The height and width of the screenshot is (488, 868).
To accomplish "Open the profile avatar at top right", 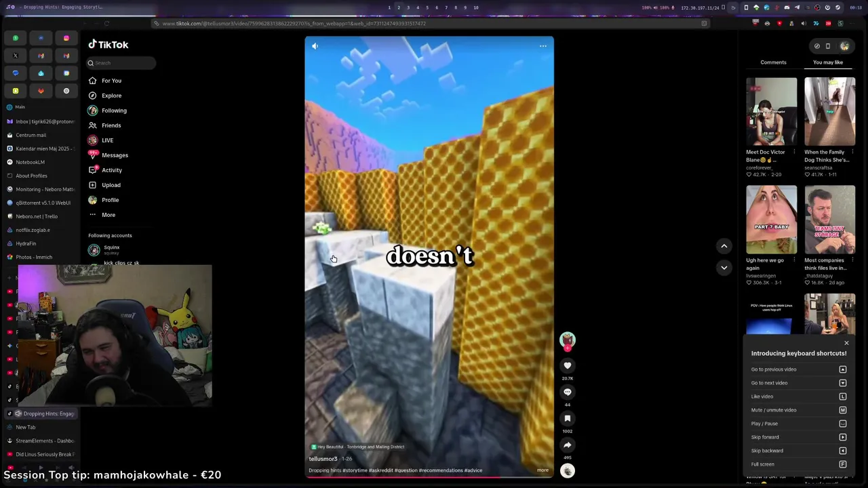I will click(844, 46).
